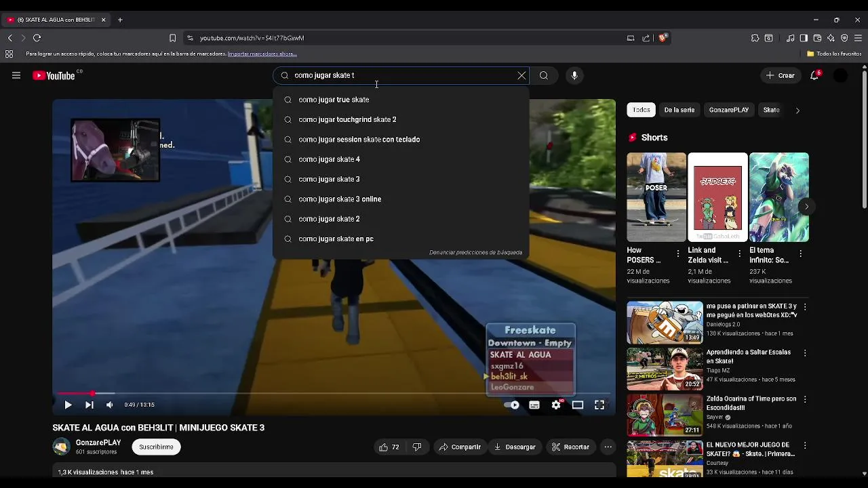The width and height of the screenshot is (868, 488).
Task: Mute the video volume
Action: click(110, 405)
